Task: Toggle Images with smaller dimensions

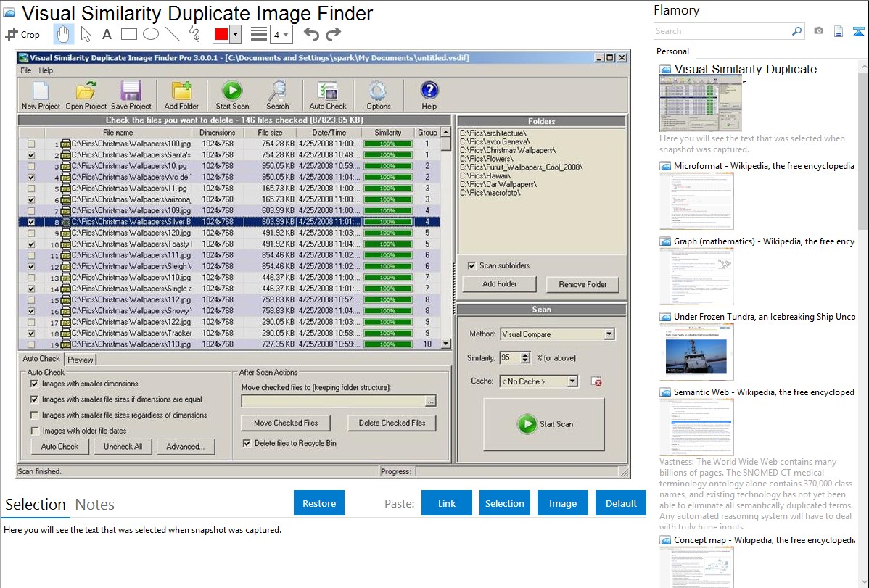Action: coord(34,384)
